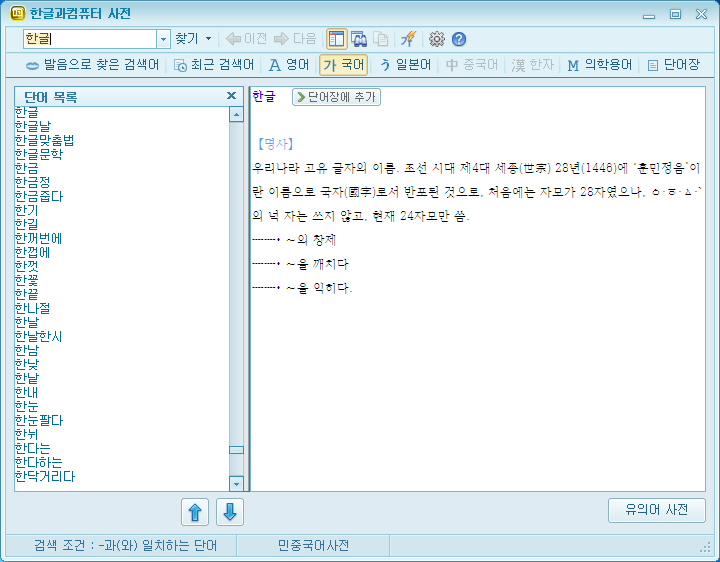Image resolution: width=720 pixels, height=562 pixels.
Task: Minimize the dictionary window
Action: tap(649, 15)
